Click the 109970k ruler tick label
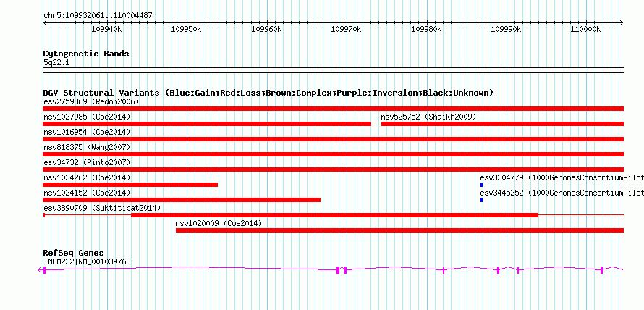Image resolution: width=644 pixels, height=310 pixels. [x=346, y=29]
